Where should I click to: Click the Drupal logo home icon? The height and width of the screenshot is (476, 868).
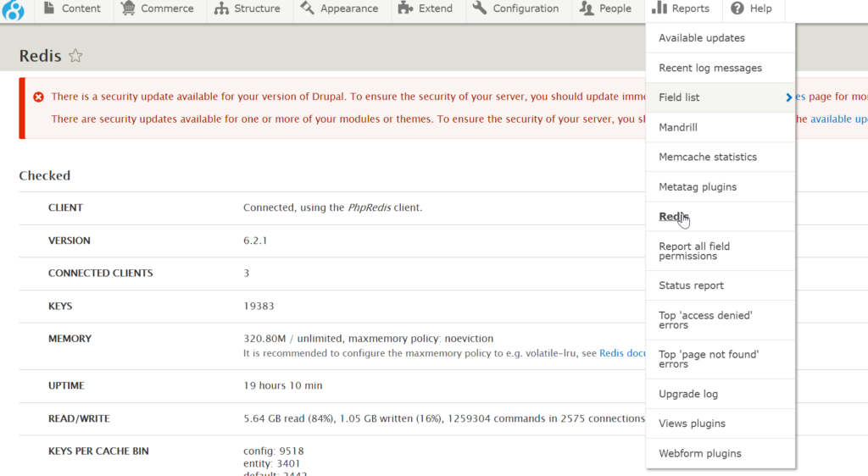tap(13, 9)
